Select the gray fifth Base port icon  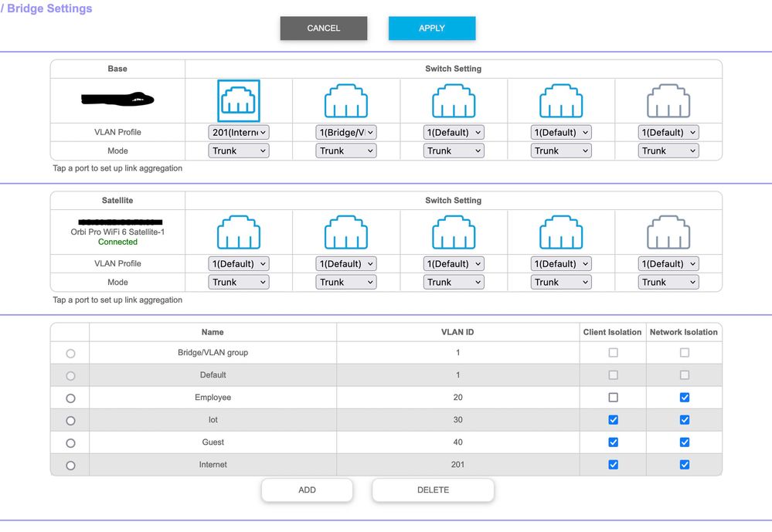pos(668,100)
